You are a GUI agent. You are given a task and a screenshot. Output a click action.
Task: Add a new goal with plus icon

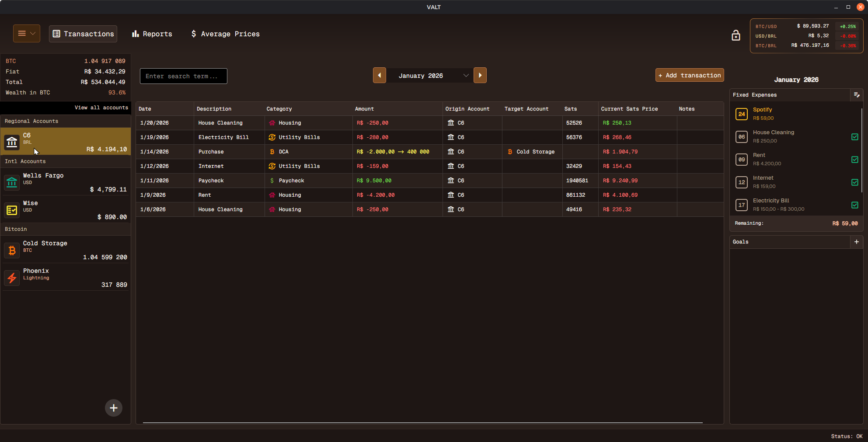(x=856, y=242)
